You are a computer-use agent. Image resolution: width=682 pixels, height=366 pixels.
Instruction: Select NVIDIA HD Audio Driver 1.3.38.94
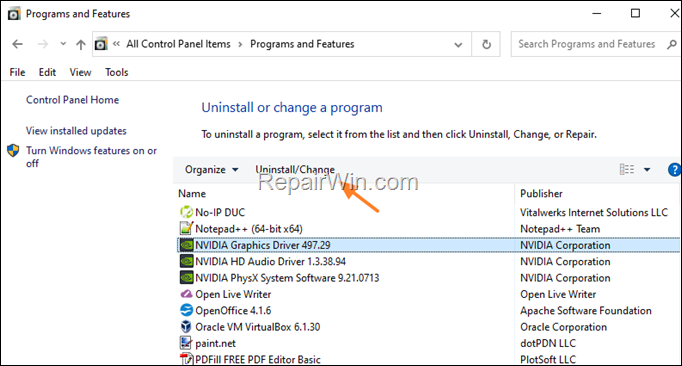pos(271,262)
